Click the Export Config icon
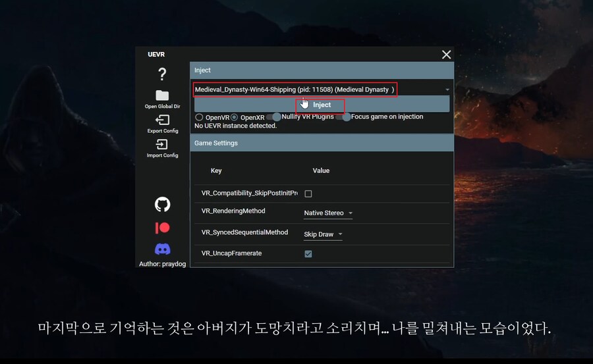The image size is (593, 364). click(x=162, y=120)
